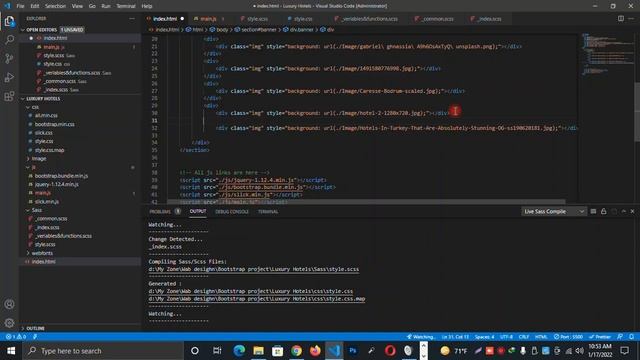This screenshot has height=360, width=640.
Task: Open the Explorer view in activity bar
Action: [x=9, y=21]
